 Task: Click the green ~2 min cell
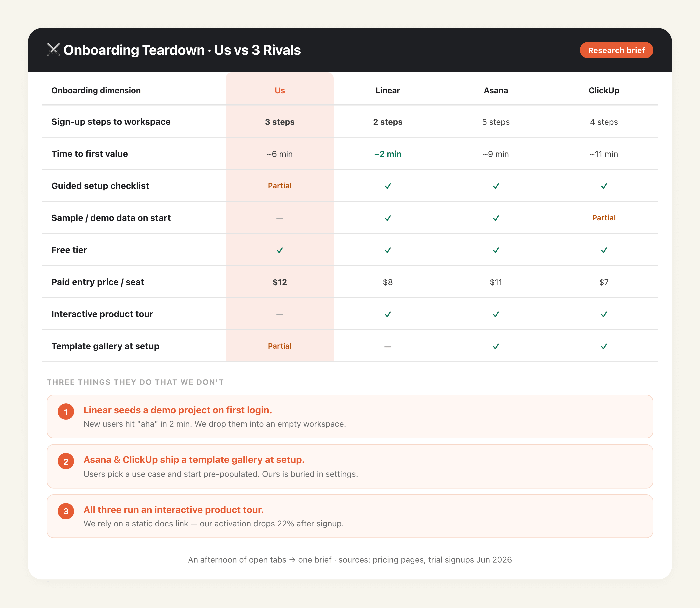(x=388, y=154)
